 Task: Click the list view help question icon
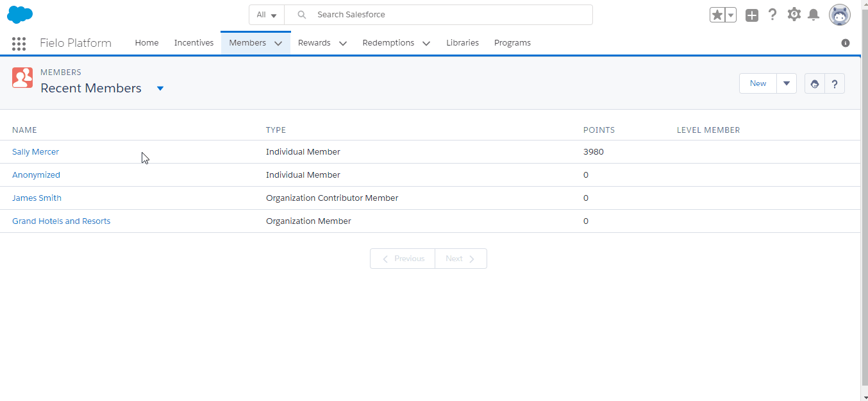(x=835, y=83)
